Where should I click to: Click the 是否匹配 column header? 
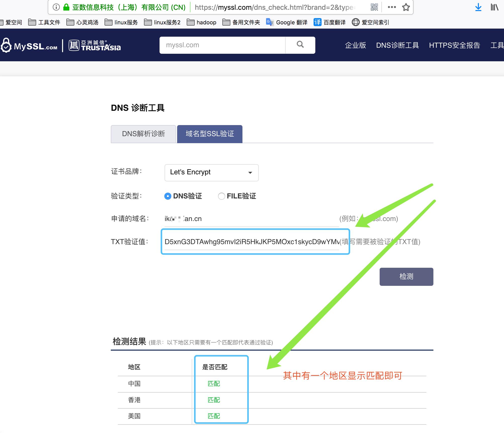click(215, 367)
